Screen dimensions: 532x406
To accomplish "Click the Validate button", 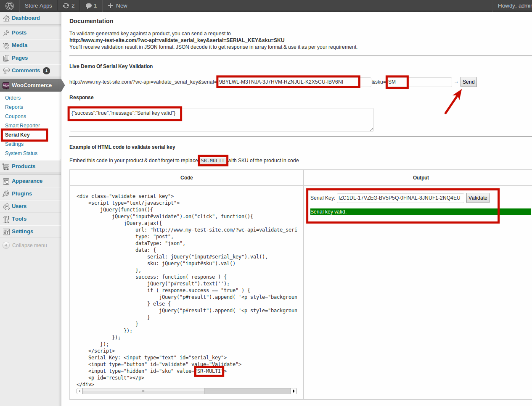I will tap(478, 198).
